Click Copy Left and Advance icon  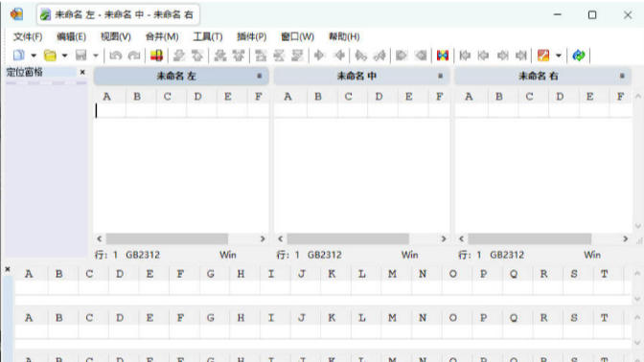379,55
